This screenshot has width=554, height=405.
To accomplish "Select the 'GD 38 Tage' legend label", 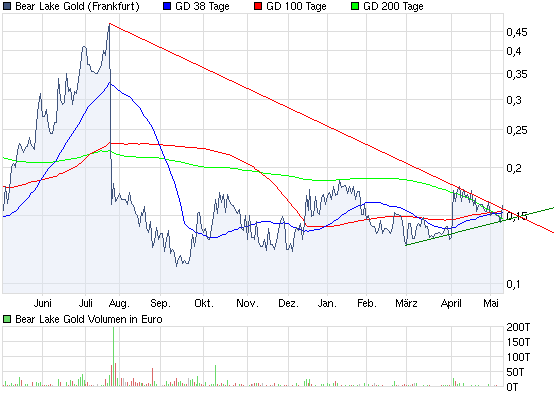I will (202, 6).
